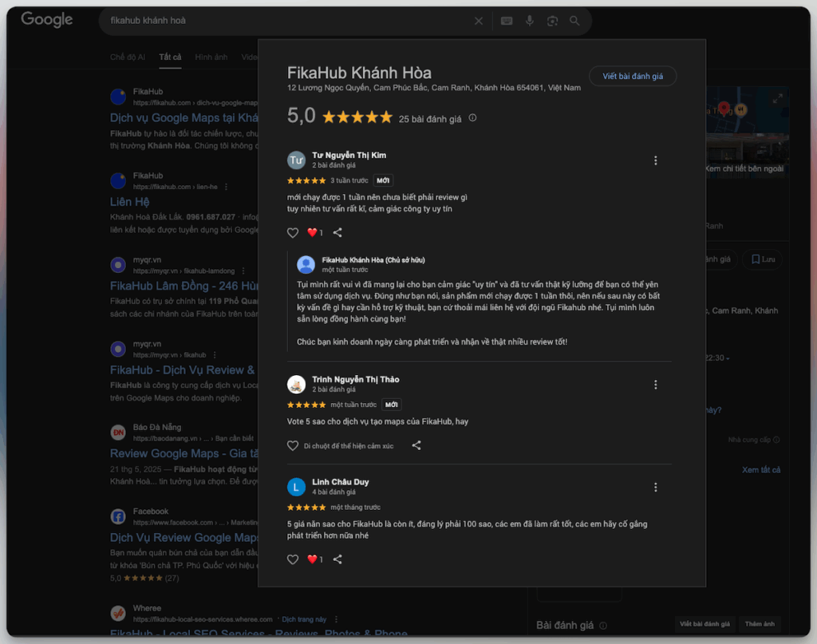Share Trinh Nguyễn Thị Thảo's review
The image size is (817, 644).
pos(416,445)
